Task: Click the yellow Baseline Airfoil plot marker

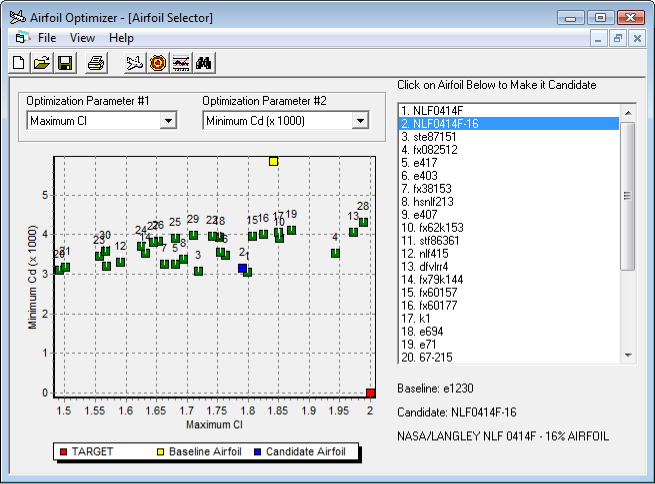Action: [x=273, y=161]
